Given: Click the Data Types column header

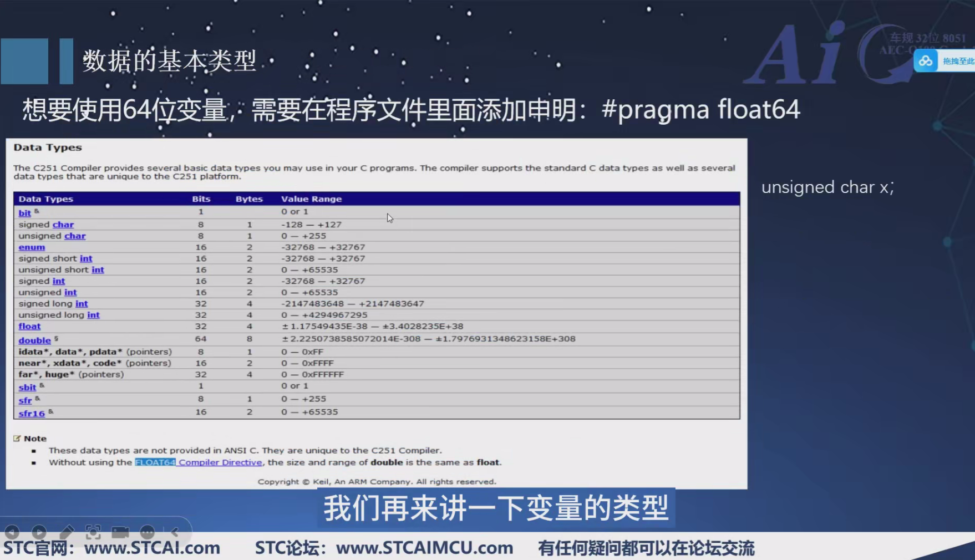Looking at the screenshot, I should pyautogui.click(x=46, y=199).
